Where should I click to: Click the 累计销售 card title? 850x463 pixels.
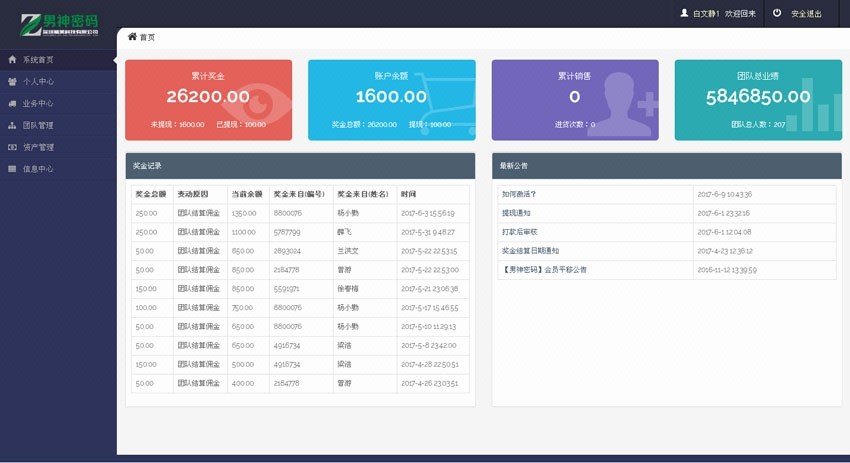click(x=574, y=76)
